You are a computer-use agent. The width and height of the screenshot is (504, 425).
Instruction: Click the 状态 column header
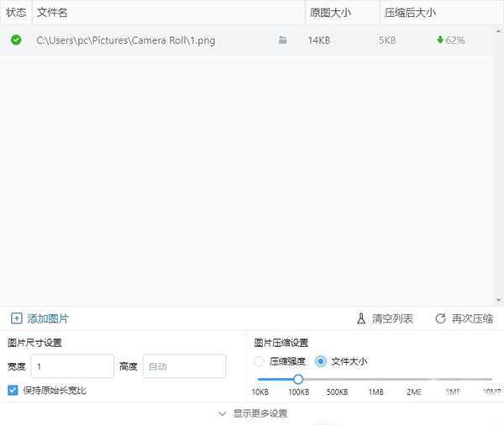tap(16, 13)
